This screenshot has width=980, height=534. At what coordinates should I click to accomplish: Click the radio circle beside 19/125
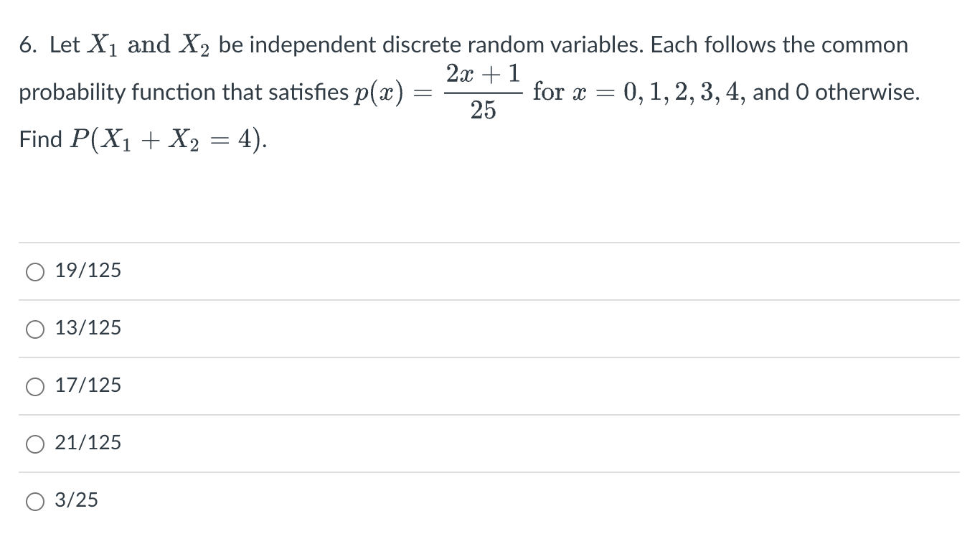(34, 271)
